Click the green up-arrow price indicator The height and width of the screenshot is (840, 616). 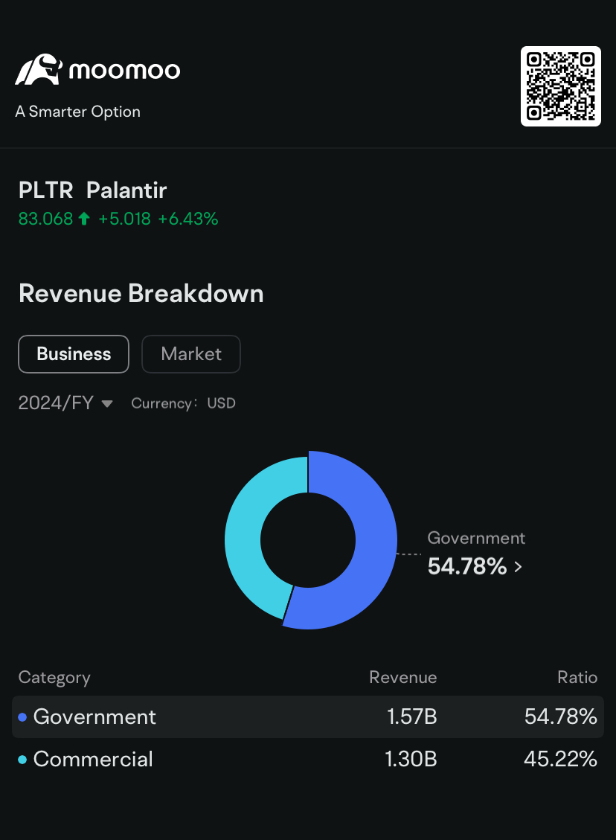tap(84, 219)
